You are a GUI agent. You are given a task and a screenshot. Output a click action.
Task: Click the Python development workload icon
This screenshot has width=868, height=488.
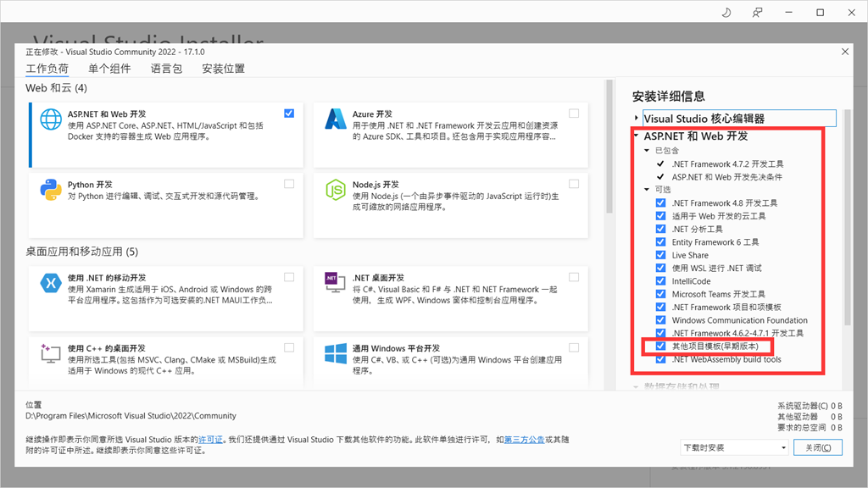pyautogui.click(x=51, y=190)
